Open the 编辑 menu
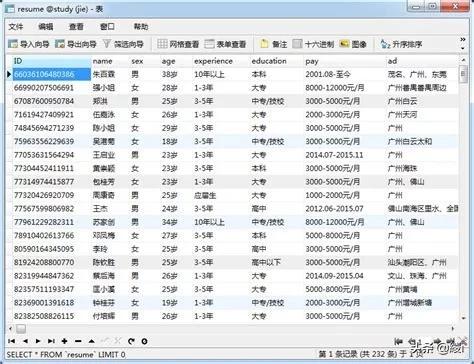This screenshot has height=364, width=474. coord(46,27)
